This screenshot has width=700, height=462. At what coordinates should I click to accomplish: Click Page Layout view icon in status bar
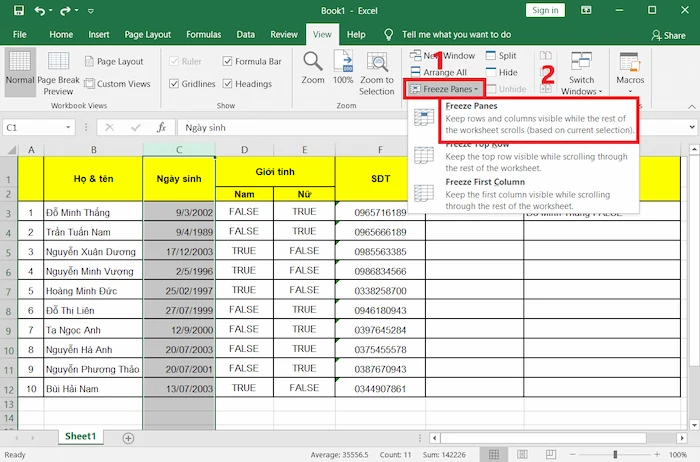pos(522,454)
